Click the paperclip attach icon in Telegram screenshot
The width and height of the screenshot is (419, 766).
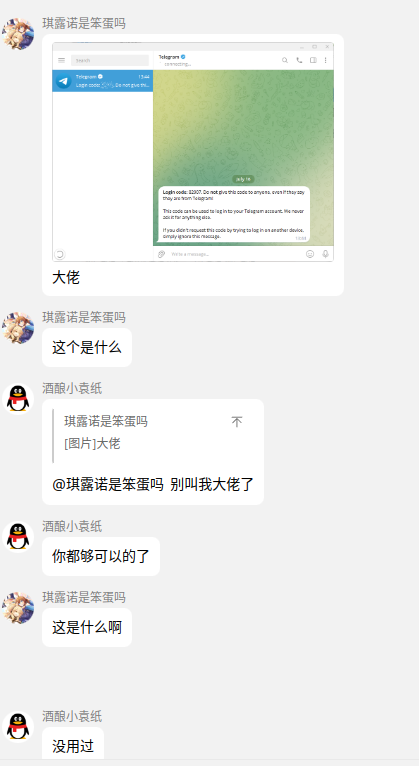coord(161,254)
